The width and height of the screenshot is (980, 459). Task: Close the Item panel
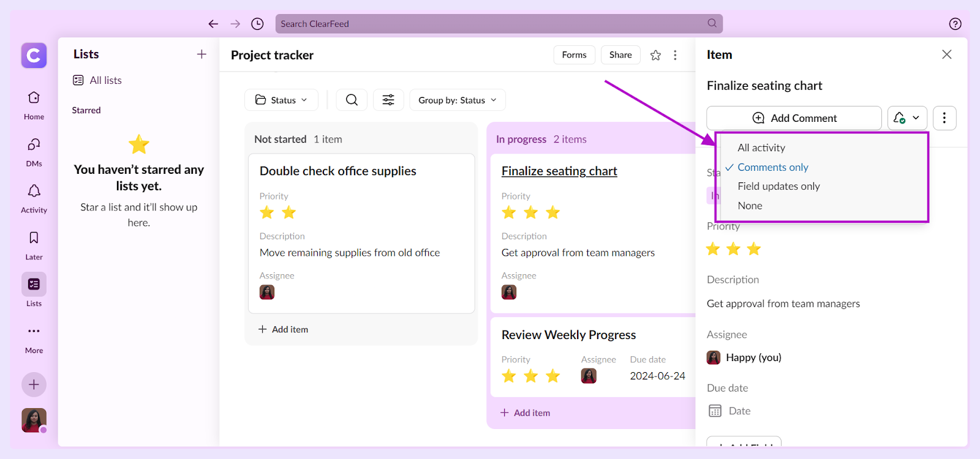(946, 54)
